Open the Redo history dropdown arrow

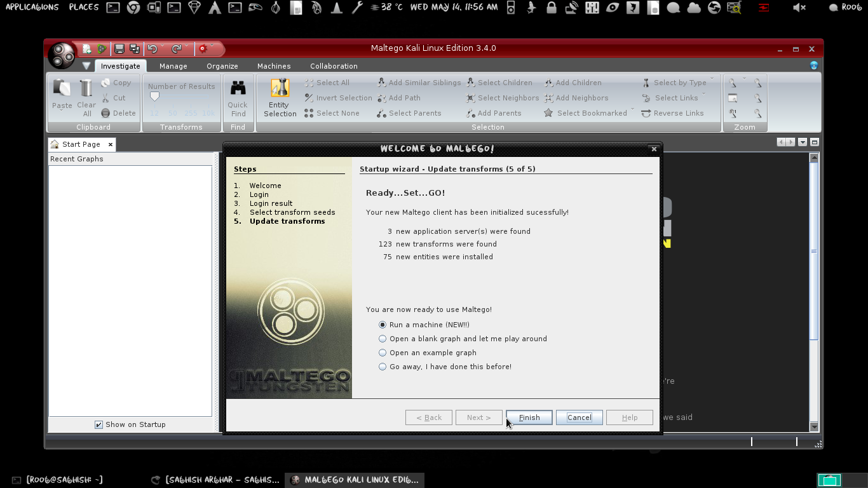[187, 46]
